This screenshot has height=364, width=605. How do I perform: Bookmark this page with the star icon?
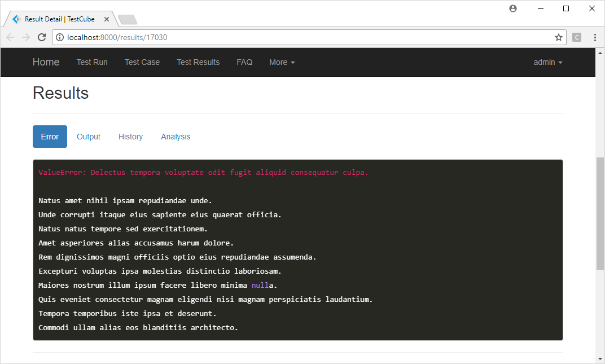[558, 37]
